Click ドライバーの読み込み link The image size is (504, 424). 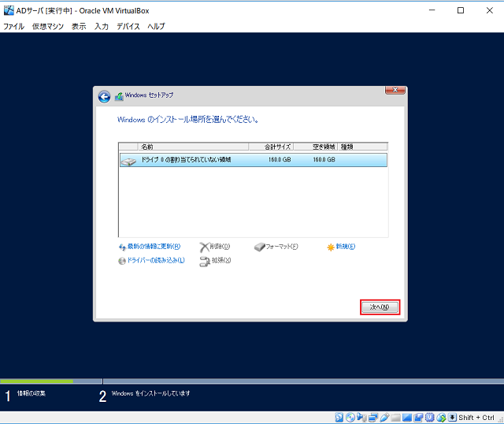click(x=155, y=260)
